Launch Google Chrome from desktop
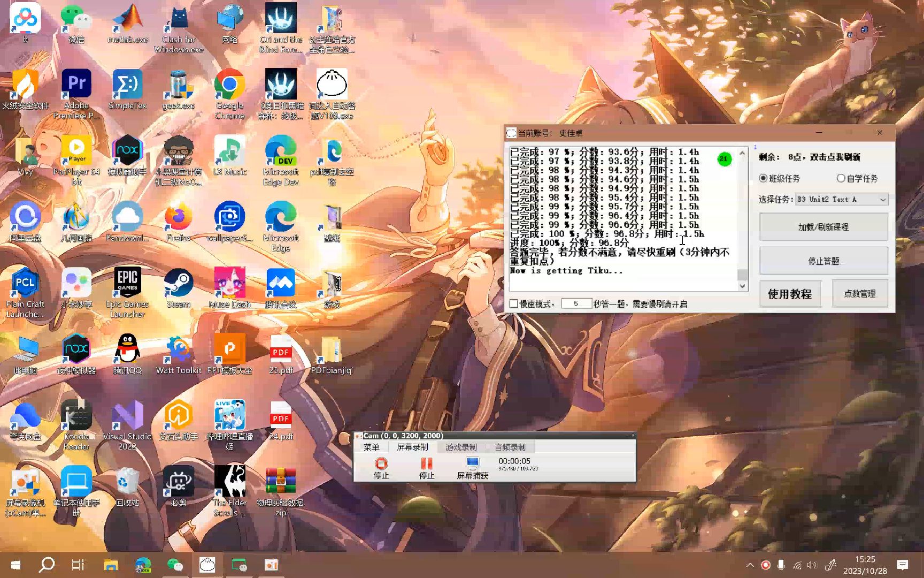 click(230, 94)
